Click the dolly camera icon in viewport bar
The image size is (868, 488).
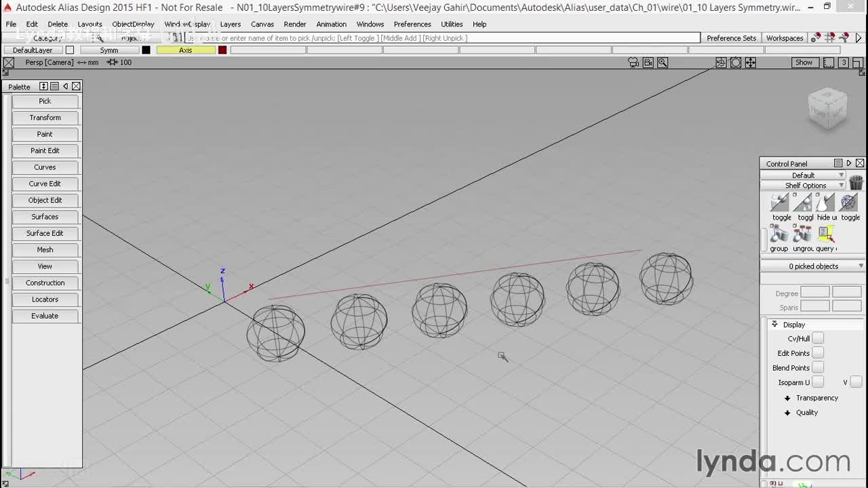coord(736,62)
